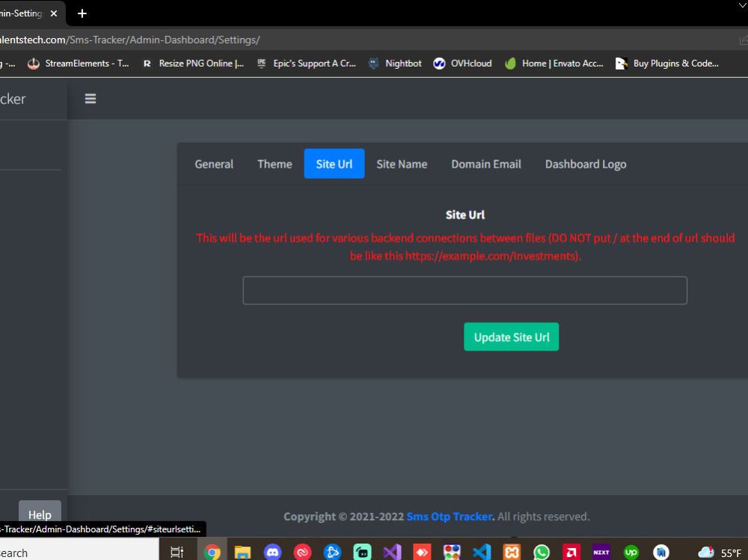Click the browser address bar URL

click(x=129, y=40)
